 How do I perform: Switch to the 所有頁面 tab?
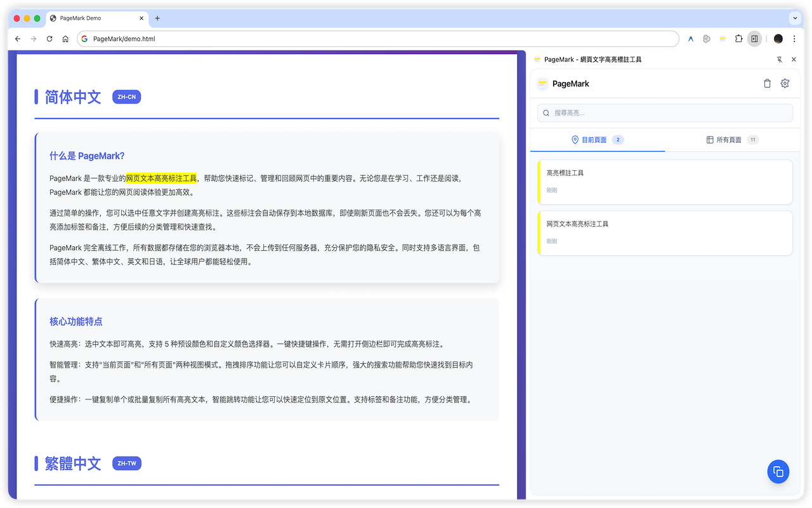click(733, 140)
